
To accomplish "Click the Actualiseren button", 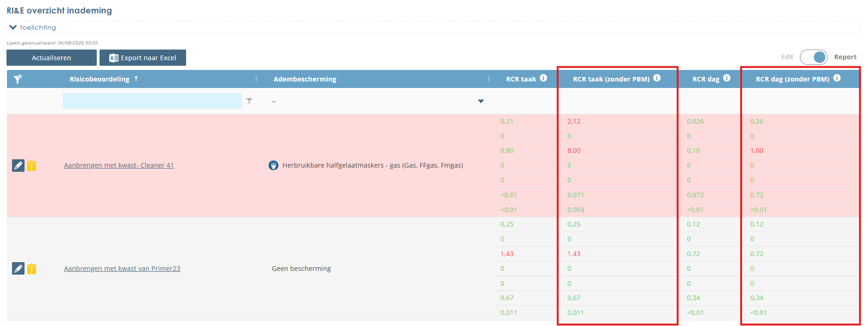I will tap(51, 58).
